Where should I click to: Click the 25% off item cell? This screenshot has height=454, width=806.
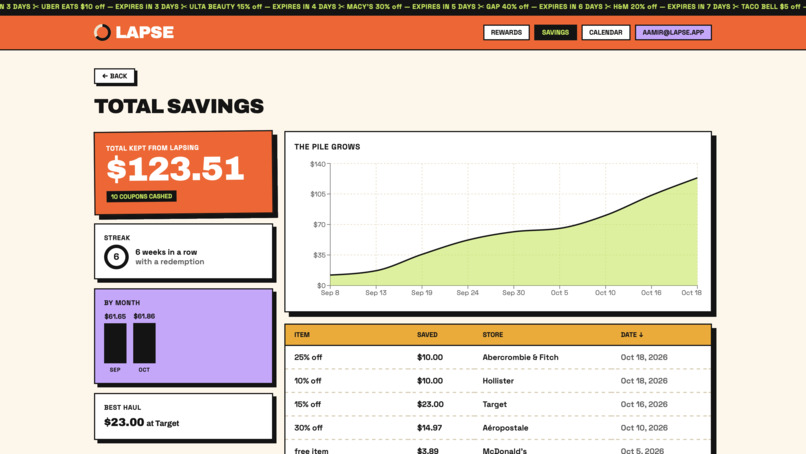[x=308, y=357]
